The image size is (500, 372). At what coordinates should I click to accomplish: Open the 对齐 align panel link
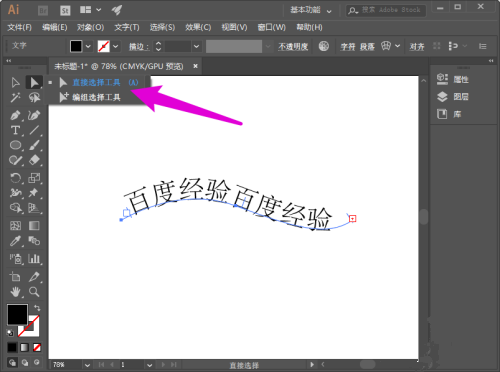point(417,47)
